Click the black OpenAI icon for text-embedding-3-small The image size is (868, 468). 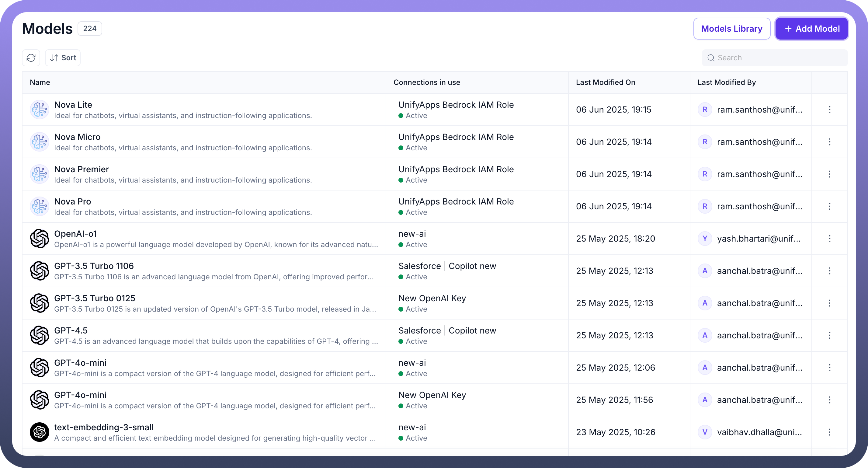point(40,432)
